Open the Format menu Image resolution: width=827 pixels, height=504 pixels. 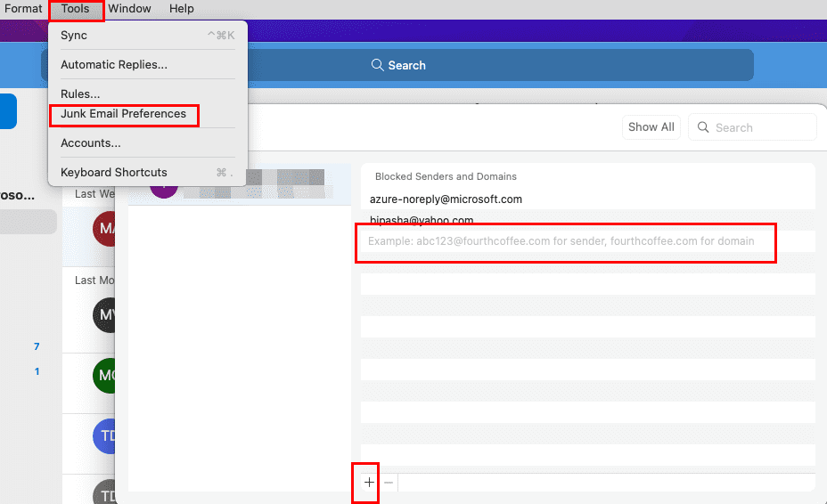[23, 9]
